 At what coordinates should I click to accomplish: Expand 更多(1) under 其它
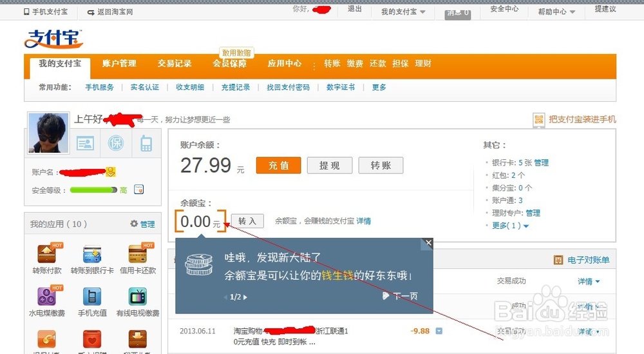510,226
